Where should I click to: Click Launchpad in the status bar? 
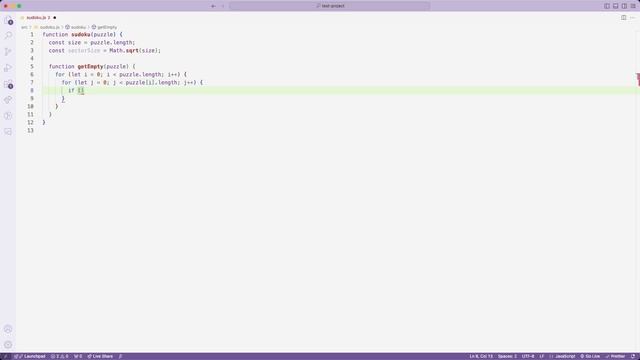(x=30, y=356)
